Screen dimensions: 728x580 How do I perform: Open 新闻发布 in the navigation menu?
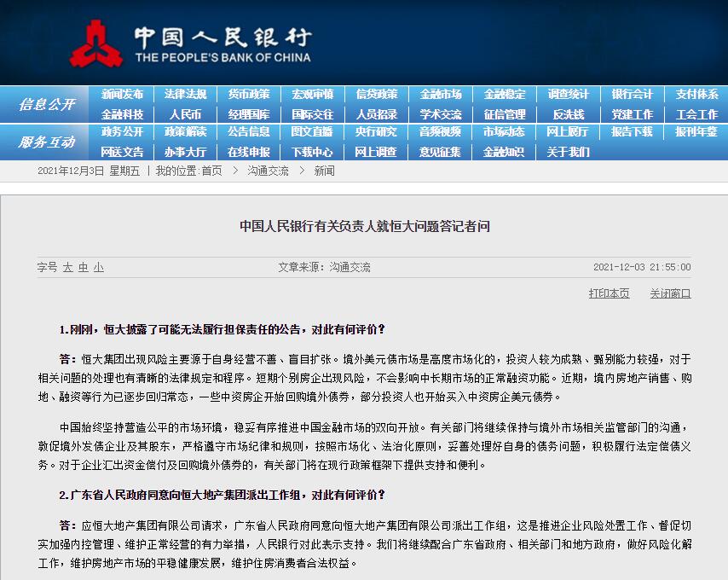122,95
